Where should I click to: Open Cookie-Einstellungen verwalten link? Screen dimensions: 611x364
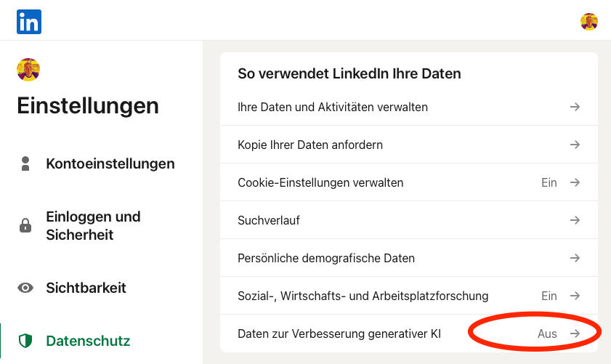coord(320,182)
